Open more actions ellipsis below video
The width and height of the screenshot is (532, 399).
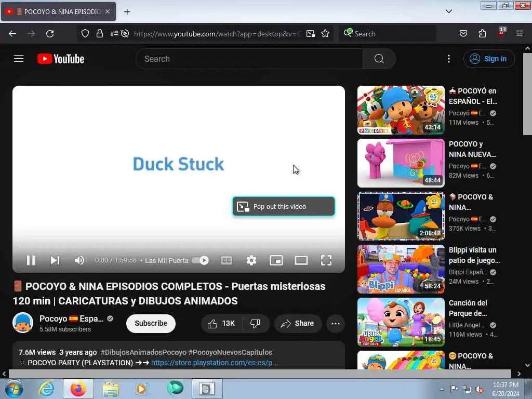pyautogui.click(x=336, y=323)
